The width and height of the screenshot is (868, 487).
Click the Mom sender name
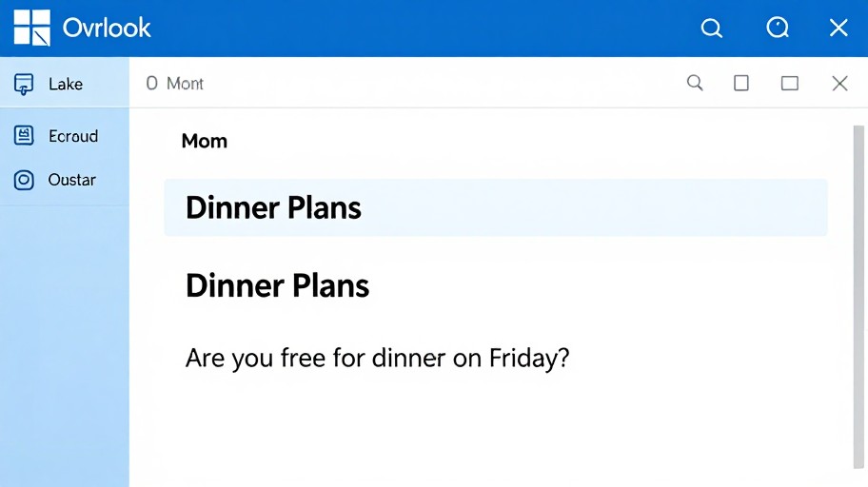[205, 142]
